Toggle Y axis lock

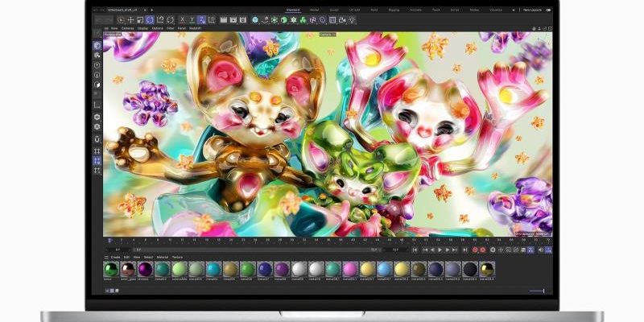[x=192, y=19]
